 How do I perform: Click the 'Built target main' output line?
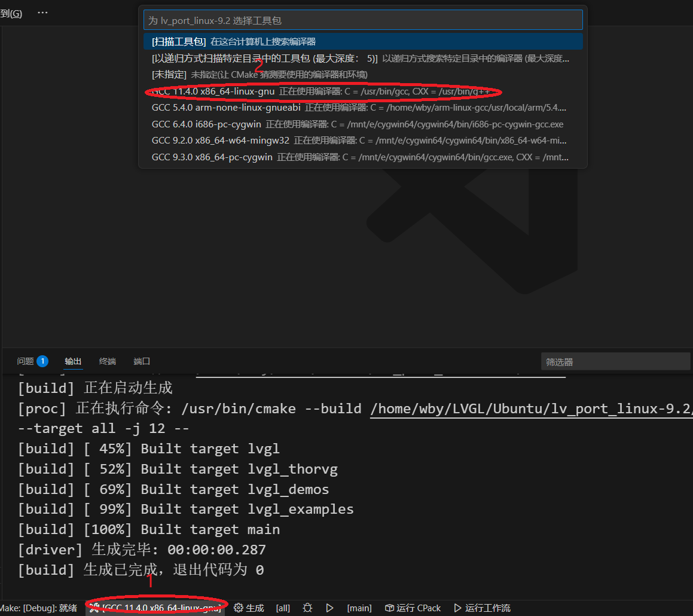tap(149, 529)
